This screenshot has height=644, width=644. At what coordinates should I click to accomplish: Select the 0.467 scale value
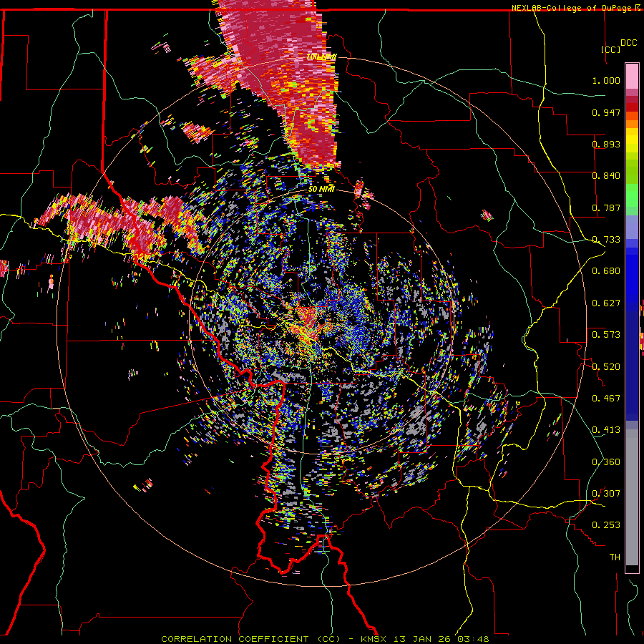pos(606,399)
